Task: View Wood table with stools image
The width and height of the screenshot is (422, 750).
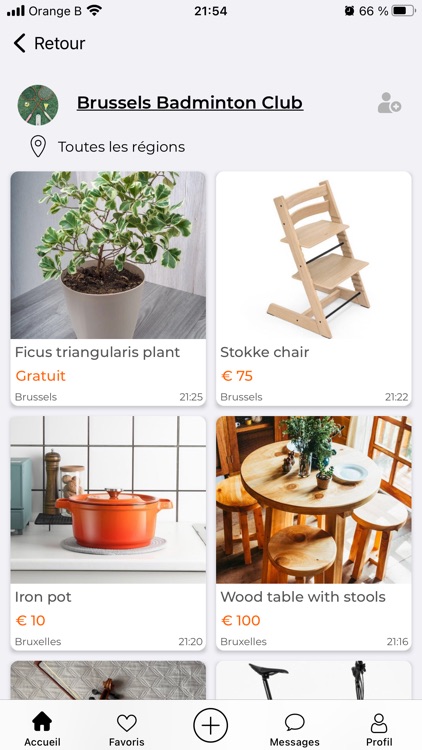Action: coord(313,499)
